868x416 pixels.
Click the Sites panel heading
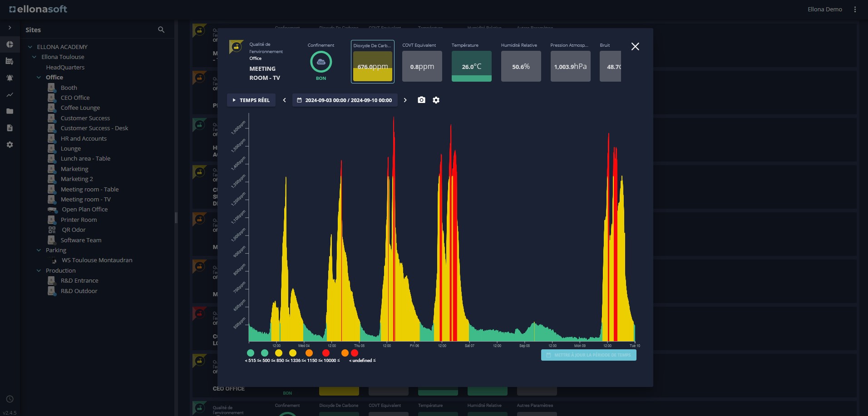click(x=33, y=30)
